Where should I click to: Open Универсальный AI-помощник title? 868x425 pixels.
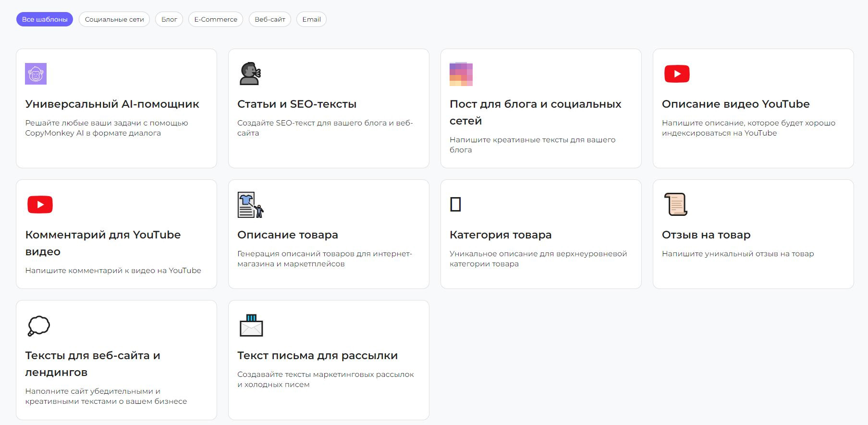point(112,104)
